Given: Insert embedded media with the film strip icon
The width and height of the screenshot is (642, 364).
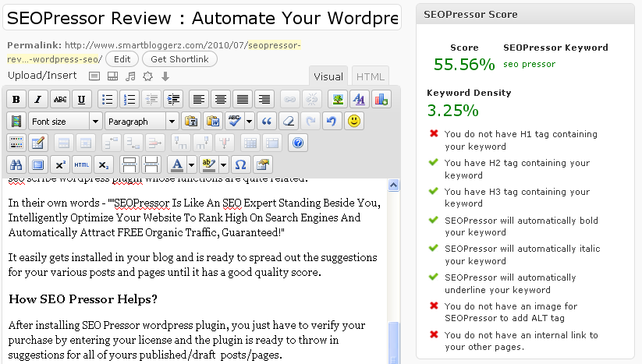Looking at the screenshot, I should (16, 121).
